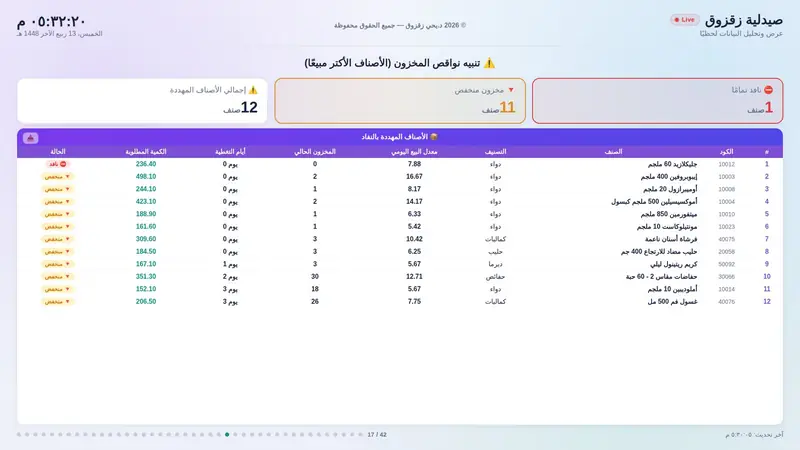Click daily sales rate 16.67
Image resolution: width=800 pixels, height=450 pixels.
pos(414,177)
